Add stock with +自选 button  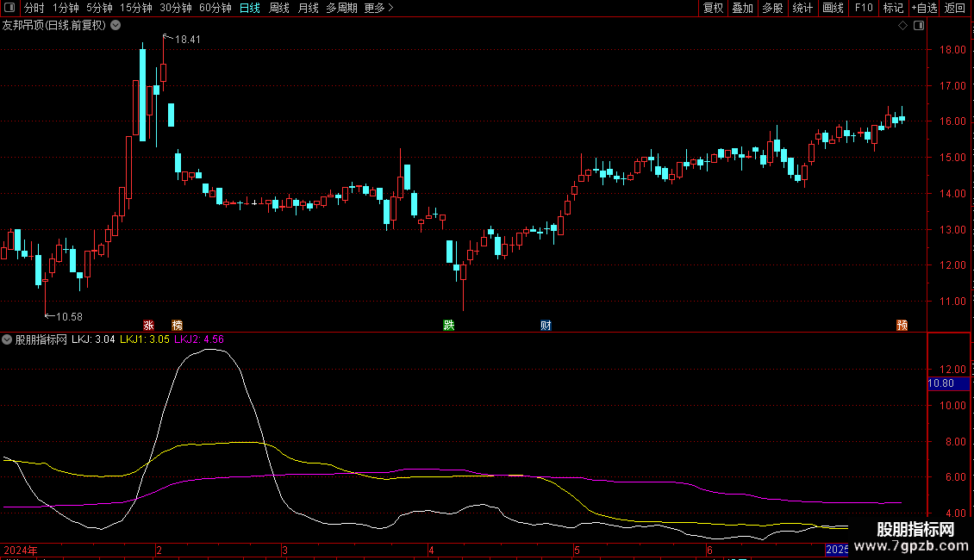923,8
